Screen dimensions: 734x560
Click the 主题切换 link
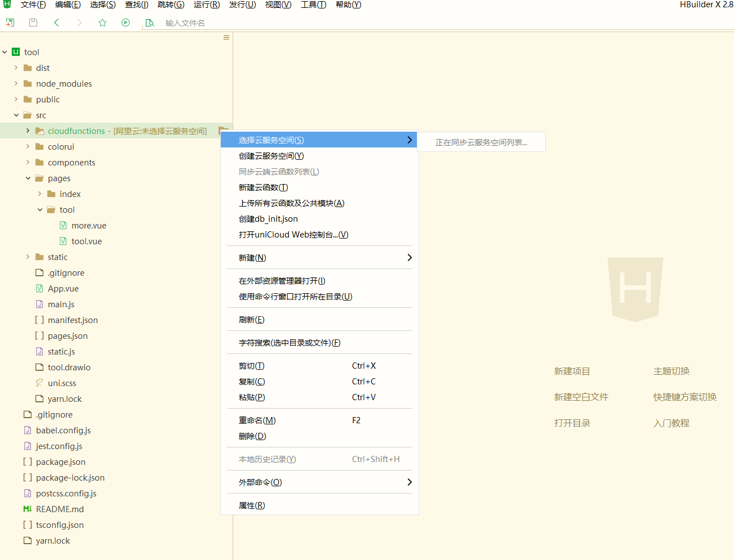click(671, 371)
